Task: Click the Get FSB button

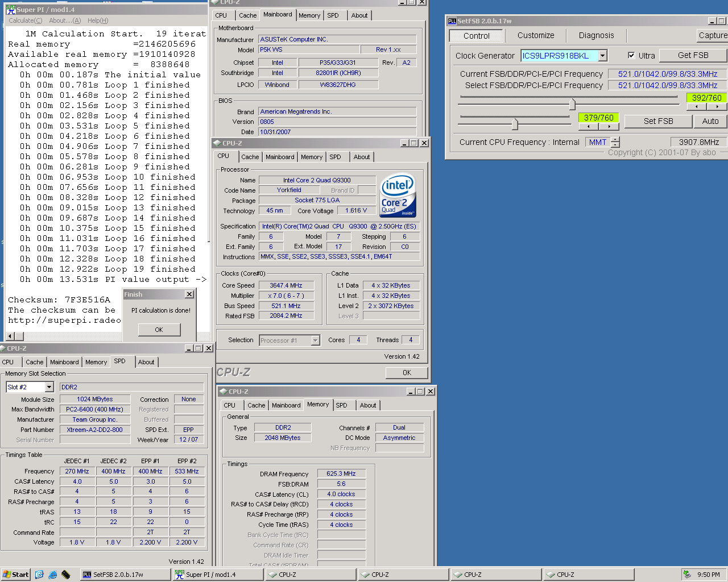Action: pos(693,55)
